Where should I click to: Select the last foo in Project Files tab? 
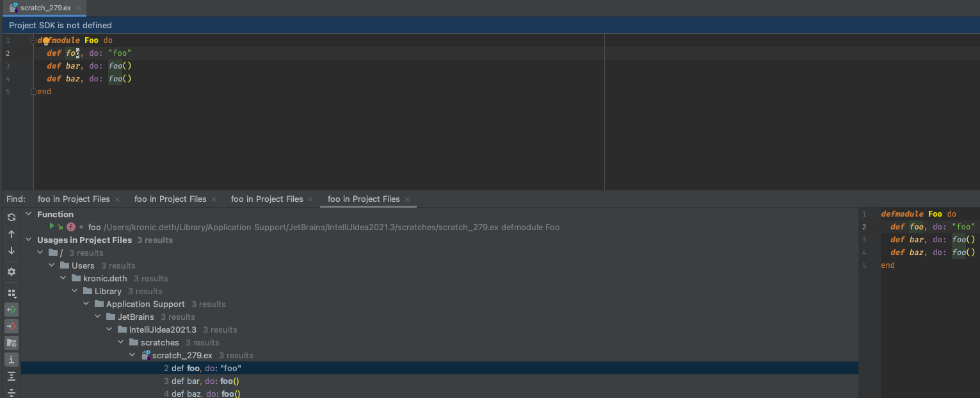click(x=362, y=199)
